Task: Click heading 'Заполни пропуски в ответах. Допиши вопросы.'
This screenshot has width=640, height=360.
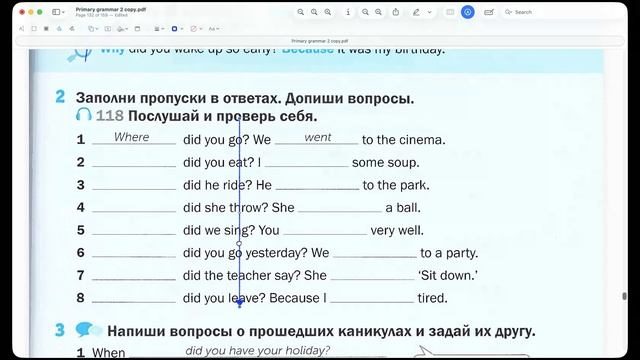Action: pyautogui.click(x=245, y=98)
